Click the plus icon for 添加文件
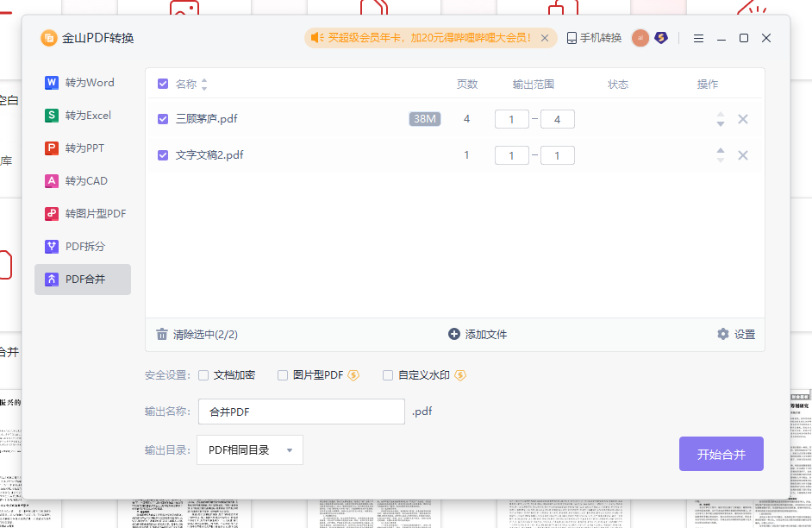This screenshot has height=528, width=812. point(453,334)
